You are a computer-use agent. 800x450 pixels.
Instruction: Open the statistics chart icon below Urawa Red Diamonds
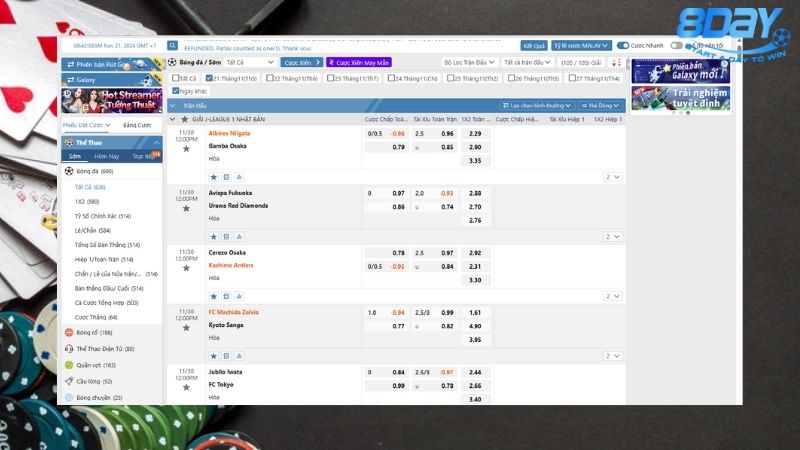pyautogui.click(x=239, y=237)
